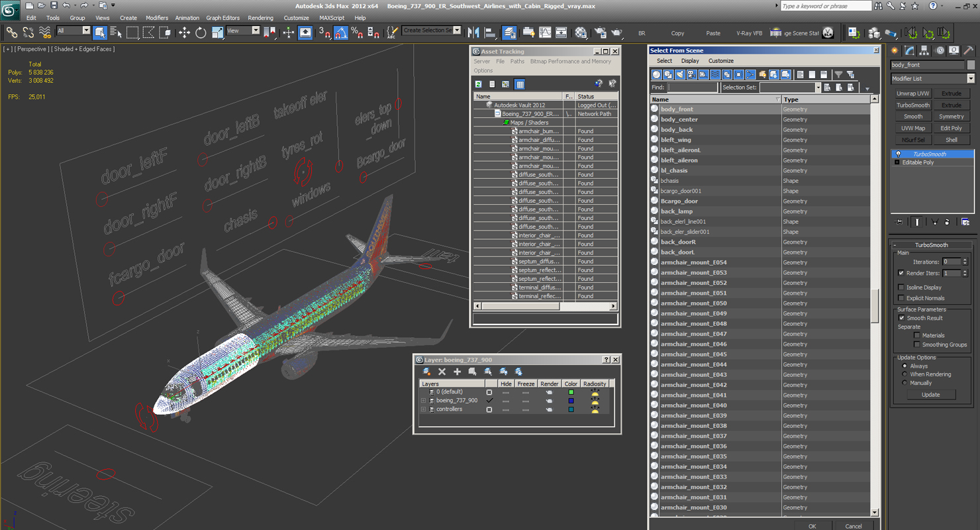Viewport: 980px width, 530px height.
Task: Enable Explicit Normals checkbox
Action: click(x=901, y=298)
